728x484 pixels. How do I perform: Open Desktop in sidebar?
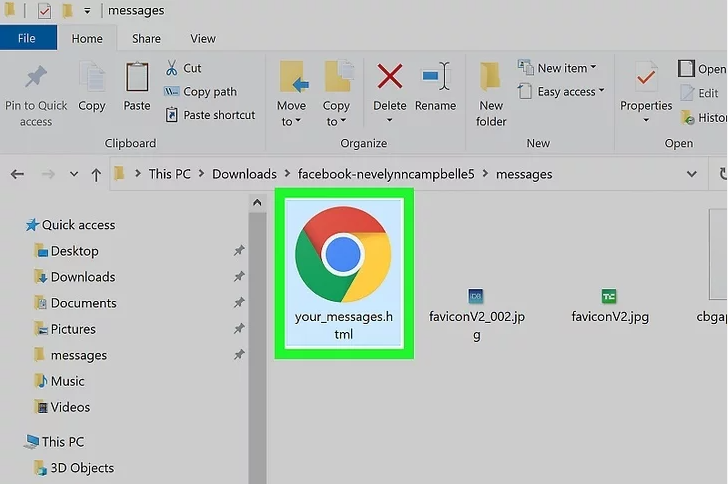pyautogui.click(x=66, y=251)
